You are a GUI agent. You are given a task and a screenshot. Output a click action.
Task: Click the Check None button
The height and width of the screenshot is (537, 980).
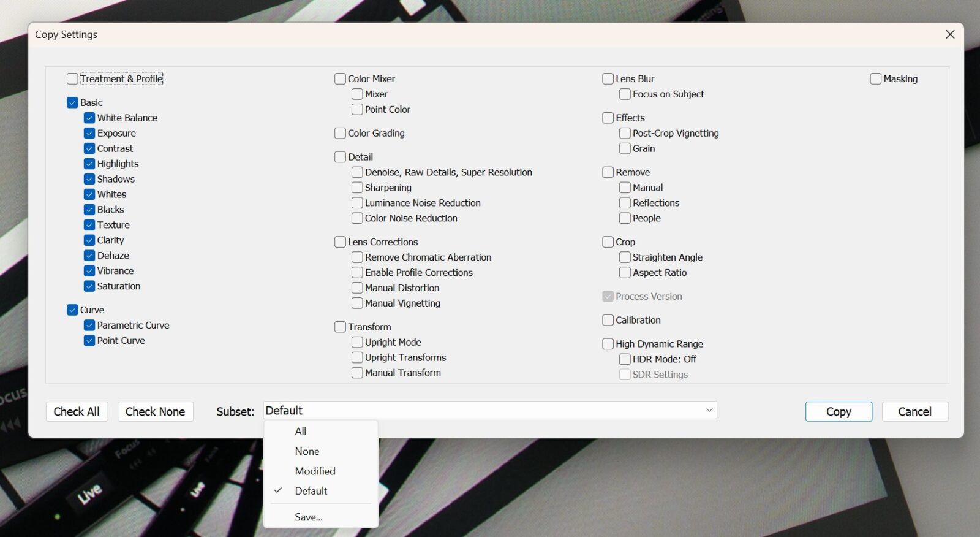(x=155, y=412)
